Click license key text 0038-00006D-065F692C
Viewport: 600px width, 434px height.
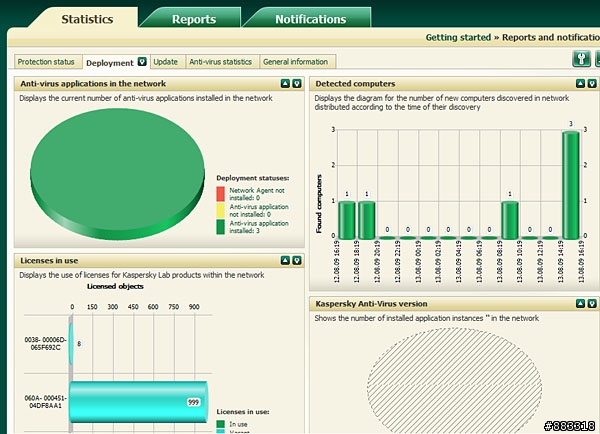[x=46, y=343]
